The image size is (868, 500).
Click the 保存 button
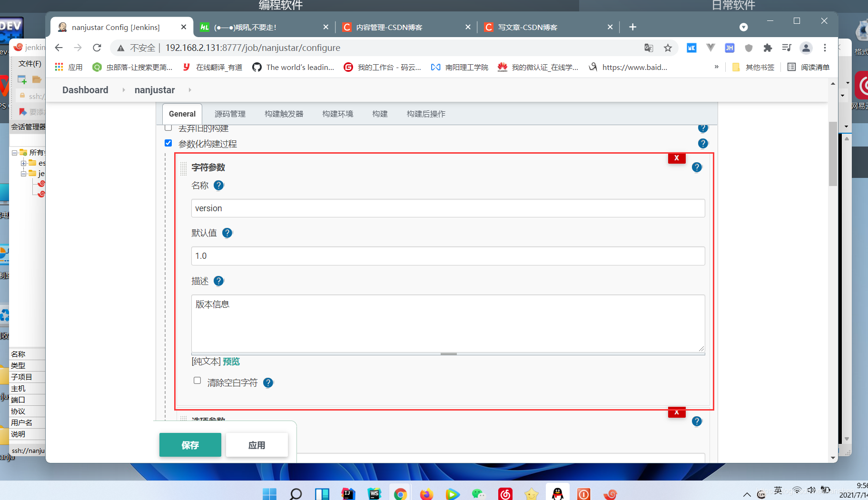[190, 445]
